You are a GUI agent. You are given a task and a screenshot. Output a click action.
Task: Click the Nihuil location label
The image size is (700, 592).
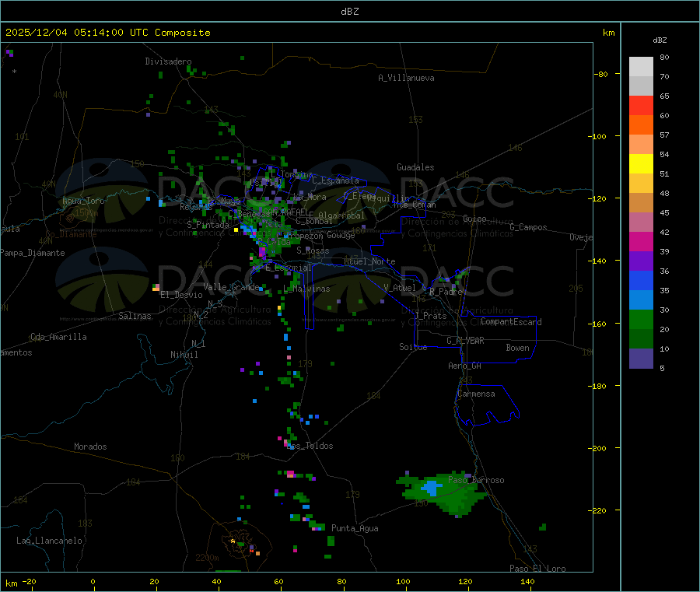coord(184,355)
